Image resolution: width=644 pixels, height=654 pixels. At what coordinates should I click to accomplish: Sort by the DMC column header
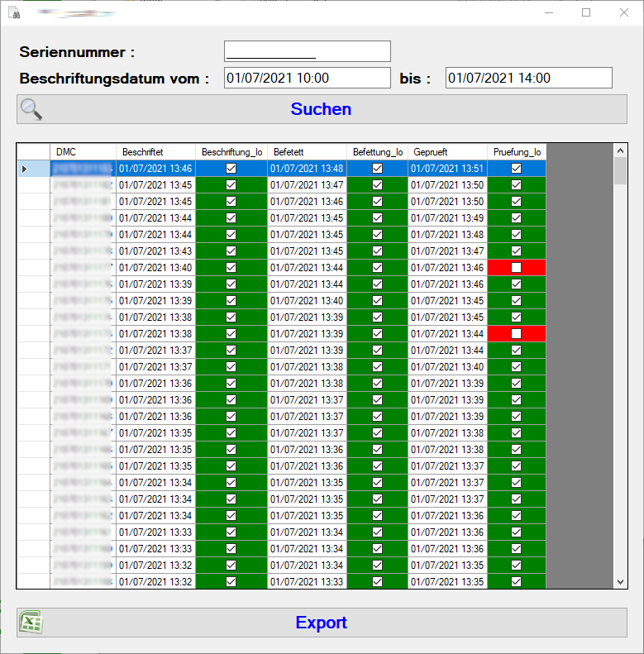pyautogui.click(x=82, y=152)
